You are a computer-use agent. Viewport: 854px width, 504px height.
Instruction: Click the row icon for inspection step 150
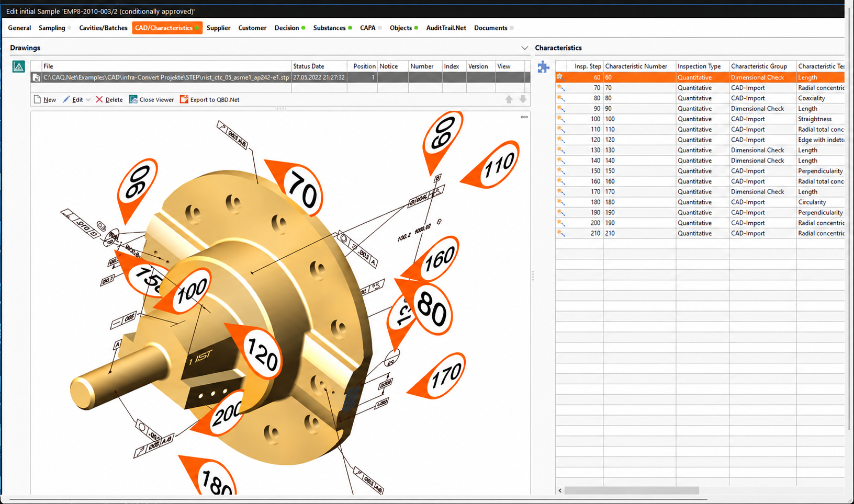561,171
